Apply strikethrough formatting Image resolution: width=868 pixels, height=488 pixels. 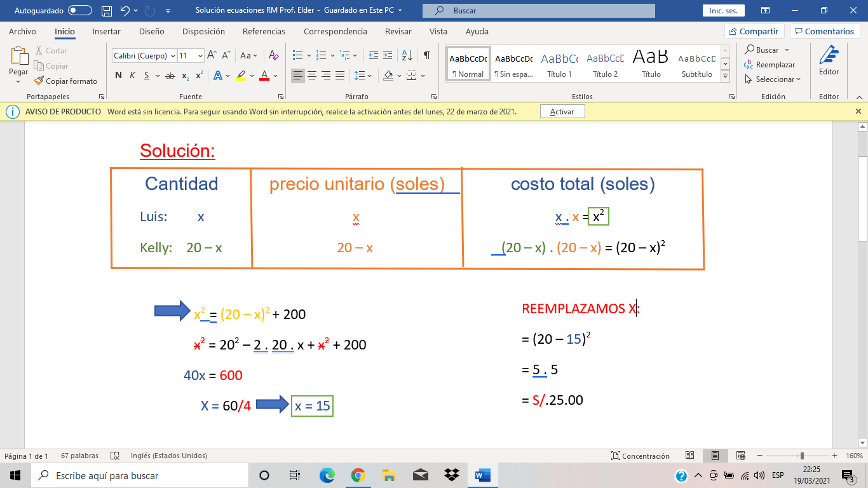click(170, 76)
